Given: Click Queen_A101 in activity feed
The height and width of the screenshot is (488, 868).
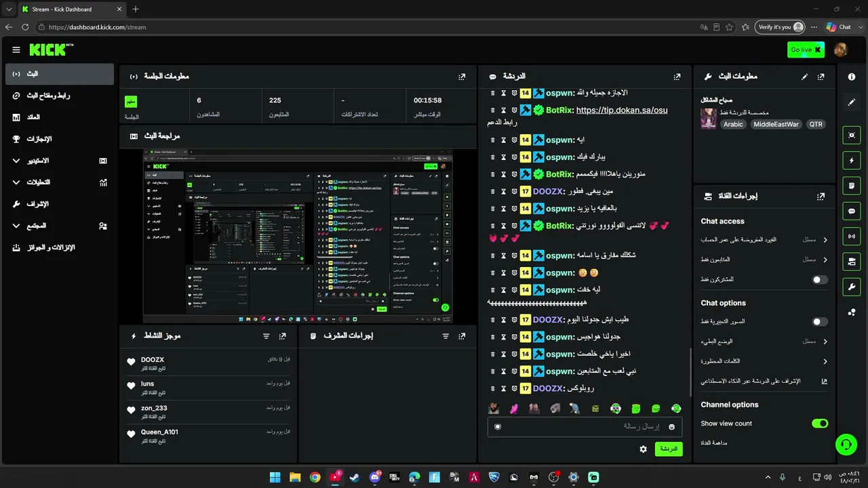Looking at the screenshot, I should click(x=159, y=432).
